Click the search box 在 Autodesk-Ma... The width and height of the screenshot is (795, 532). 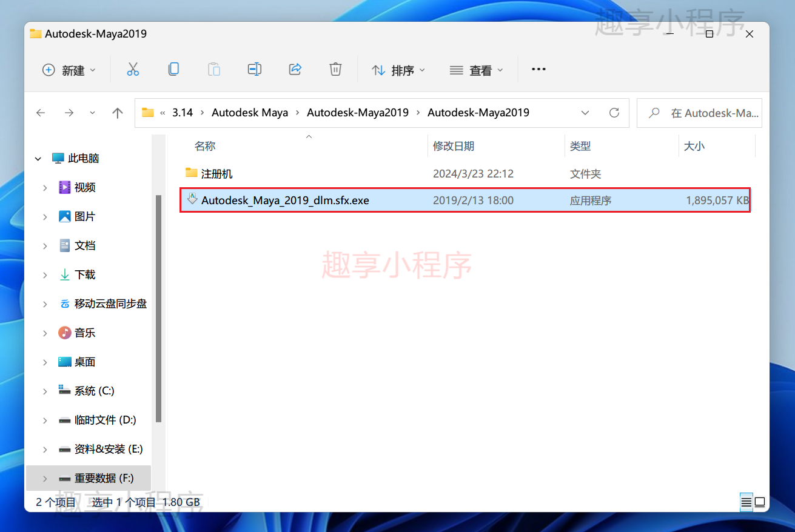pos(699,113)
